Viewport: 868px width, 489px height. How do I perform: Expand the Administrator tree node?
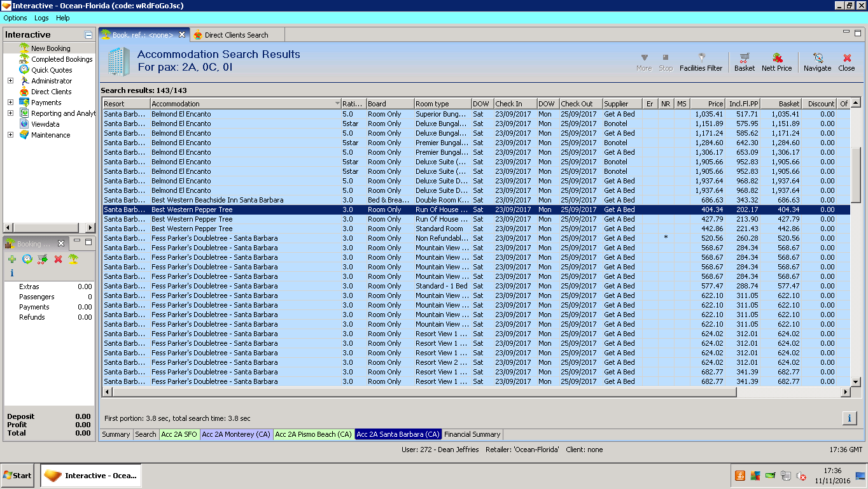point(10,81)
